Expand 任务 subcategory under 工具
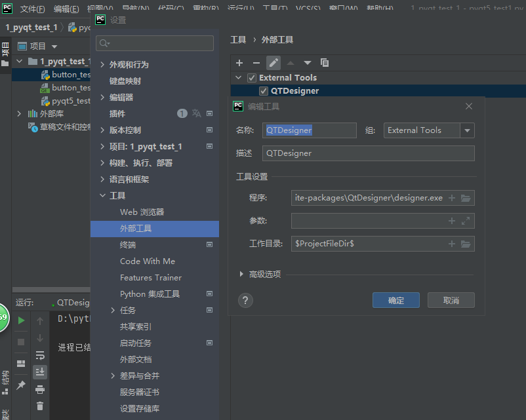Screen dimensions: 526x420 tap(113, 311)
